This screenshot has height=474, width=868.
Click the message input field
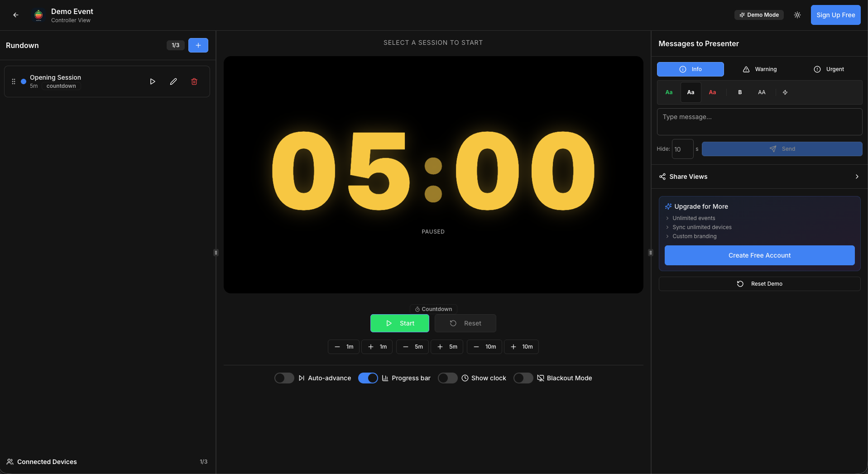click(759, 121)
